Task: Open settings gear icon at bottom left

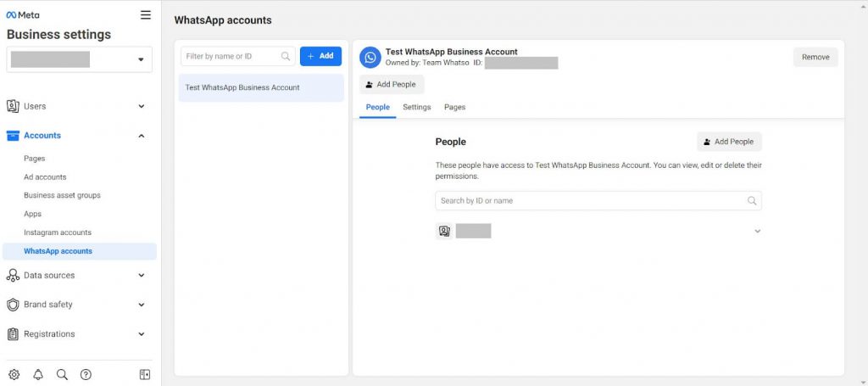Action: [14, 374]
